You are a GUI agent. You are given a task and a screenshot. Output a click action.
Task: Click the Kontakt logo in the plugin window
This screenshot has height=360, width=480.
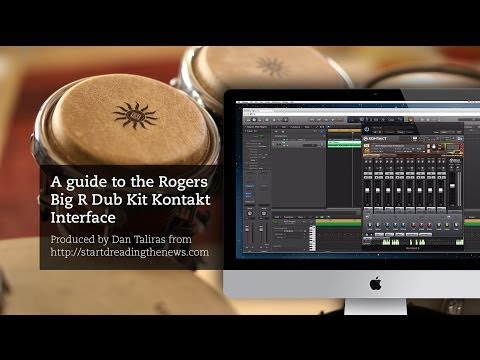(x=375, y=138)
